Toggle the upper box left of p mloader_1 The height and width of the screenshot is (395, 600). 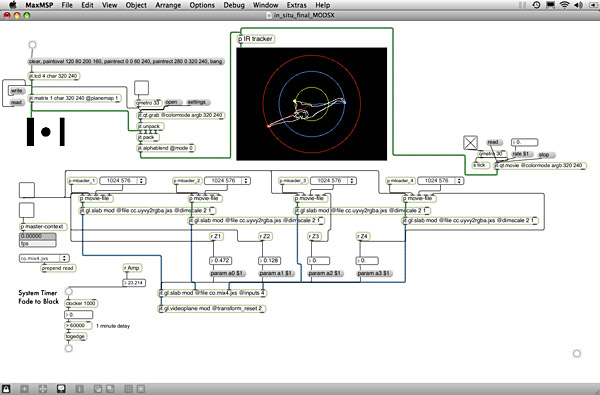[27, 190]
